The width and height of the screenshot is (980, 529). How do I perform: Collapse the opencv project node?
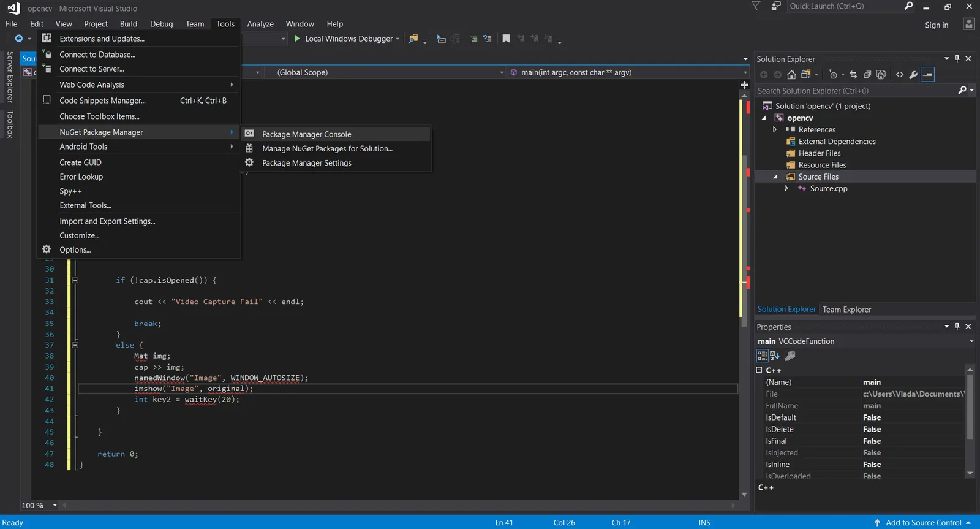coord(764,118)
